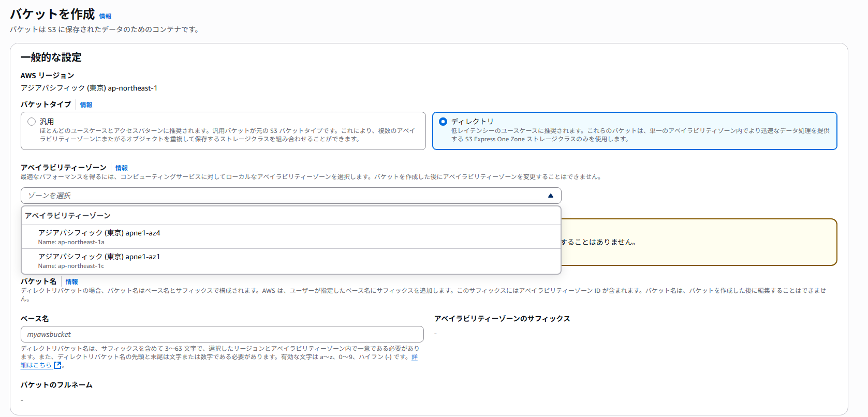Open 情報 link beside アベイラビリティーゾーン
This screenshot has width=868, height=417.
coord(121,168)
